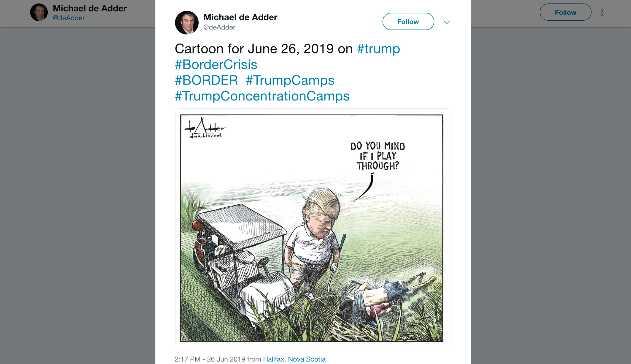Click the header name Michael de Adder

[x=90, y=9]
